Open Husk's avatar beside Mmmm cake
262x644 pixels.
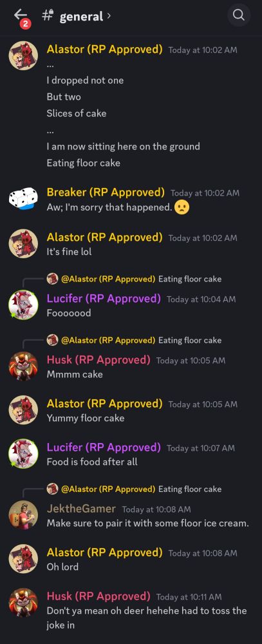(23, 366)
